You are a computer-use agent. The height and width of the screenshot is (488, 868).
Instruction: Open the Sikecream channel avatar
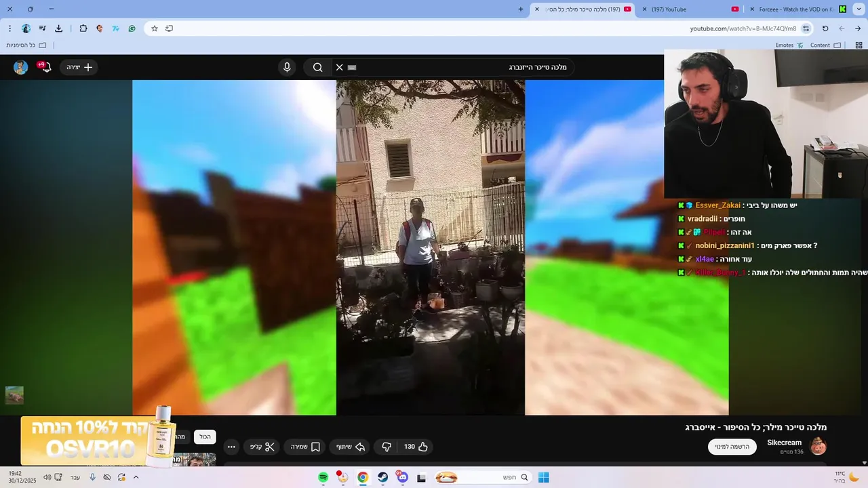818,446
